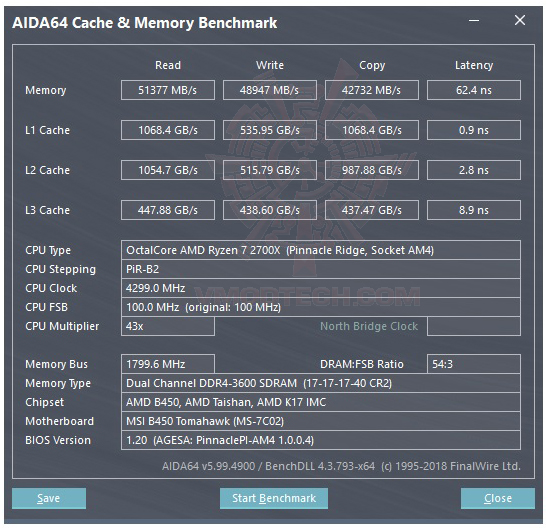Select the Memory Read value 51377 MB/s
The width and height of the screenshot is (549, 528).
[168, 90]
